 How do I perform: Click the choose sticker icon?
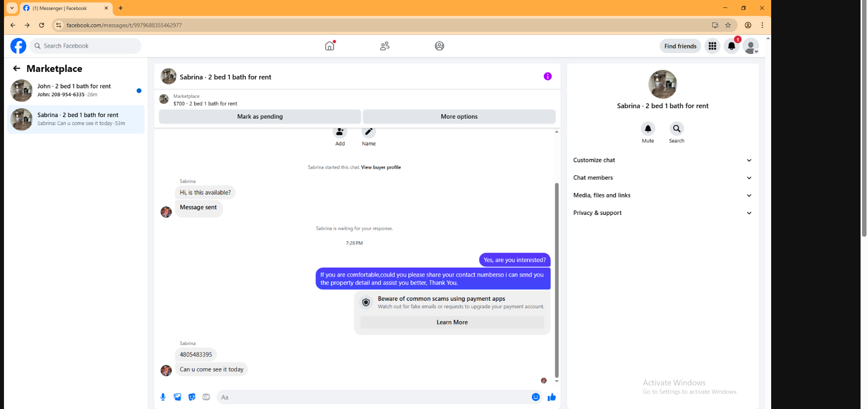point(192,397)
